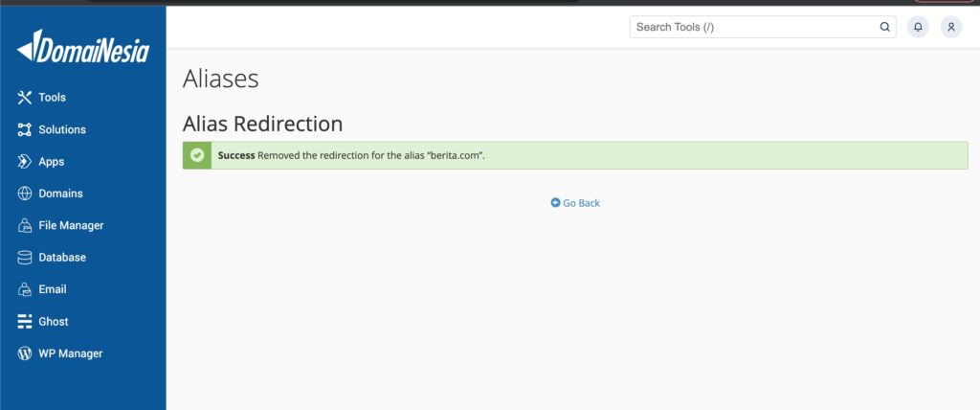
Task: Click the Solutions icon in sidebar
Action: (25, 129)
